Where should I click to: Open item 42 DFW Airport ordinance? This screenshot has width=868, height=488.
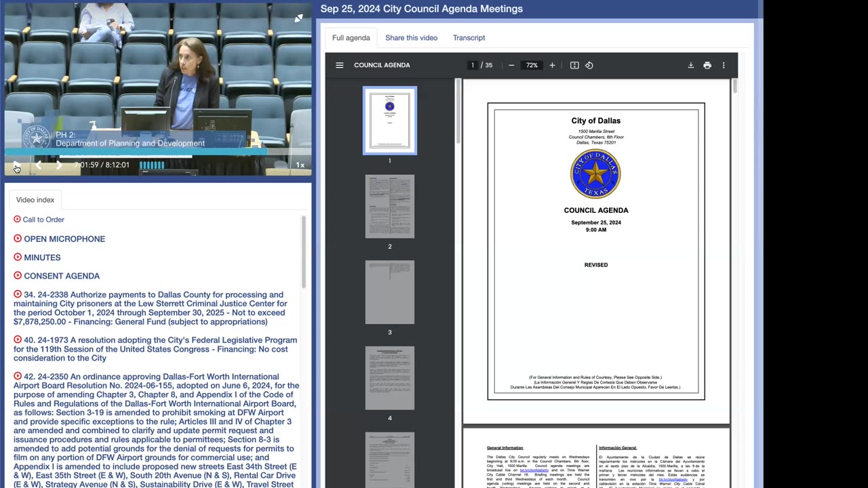click(x=156, y=430)
